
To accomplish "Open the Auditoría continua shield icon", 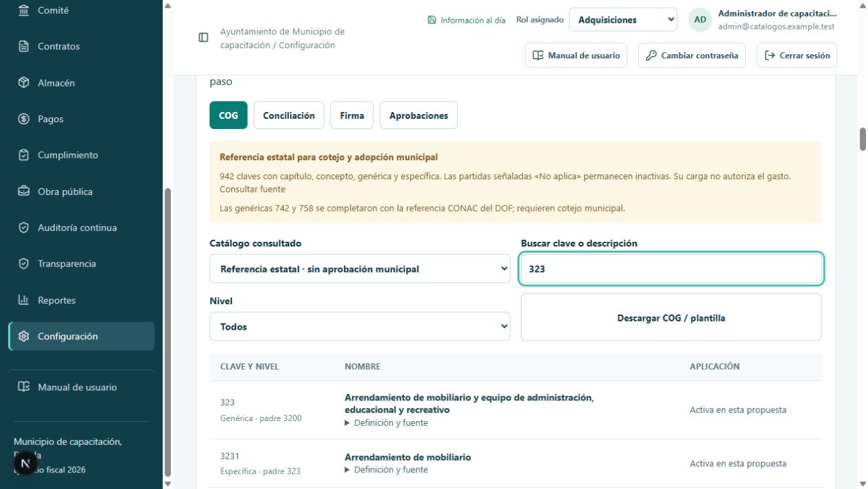I will (x=24, y=227).
